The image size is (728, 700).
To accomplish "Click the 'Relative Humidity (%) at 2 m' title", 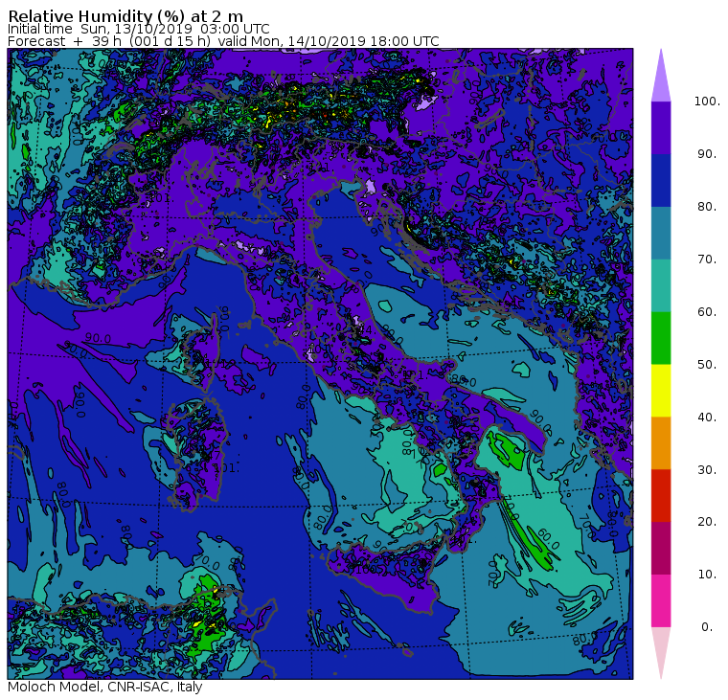I will [x=125, y=16].
